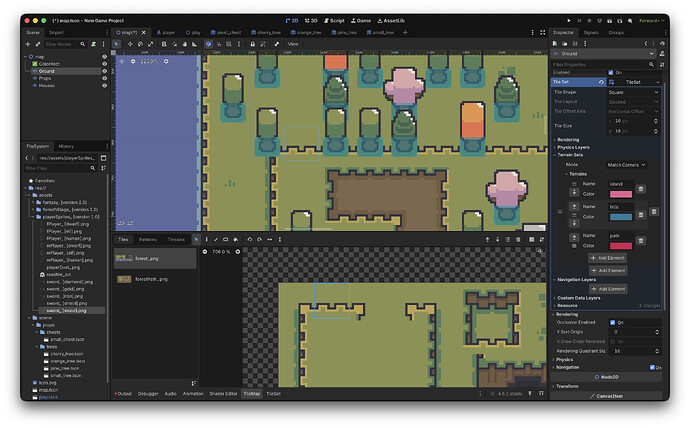This screenshot has height=428, width=690.
Task: Switch to the Script workspace
Action: pos(336,19)
